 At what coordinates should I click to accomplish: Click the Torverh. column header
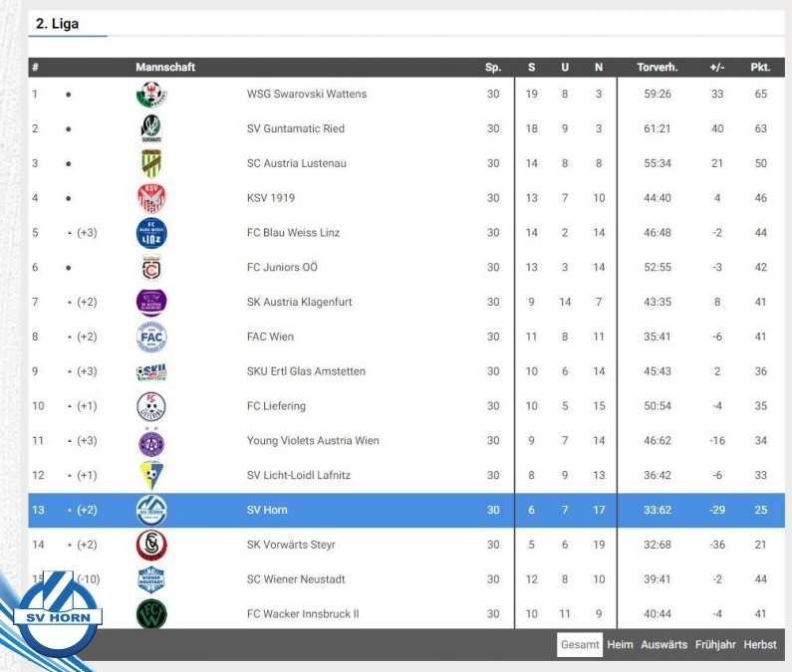658,67
